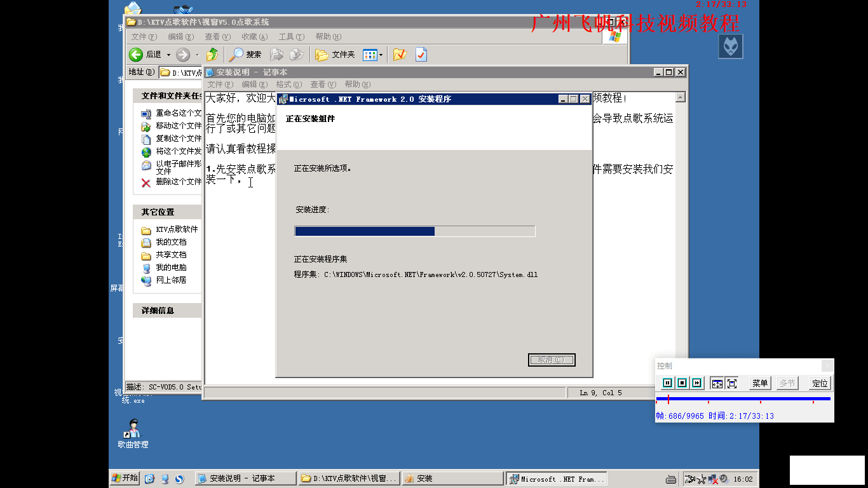Fast-forward playback in the 控制 panel
The width and height of the screenshot is (868, 488).
click(x=696, y=383)
